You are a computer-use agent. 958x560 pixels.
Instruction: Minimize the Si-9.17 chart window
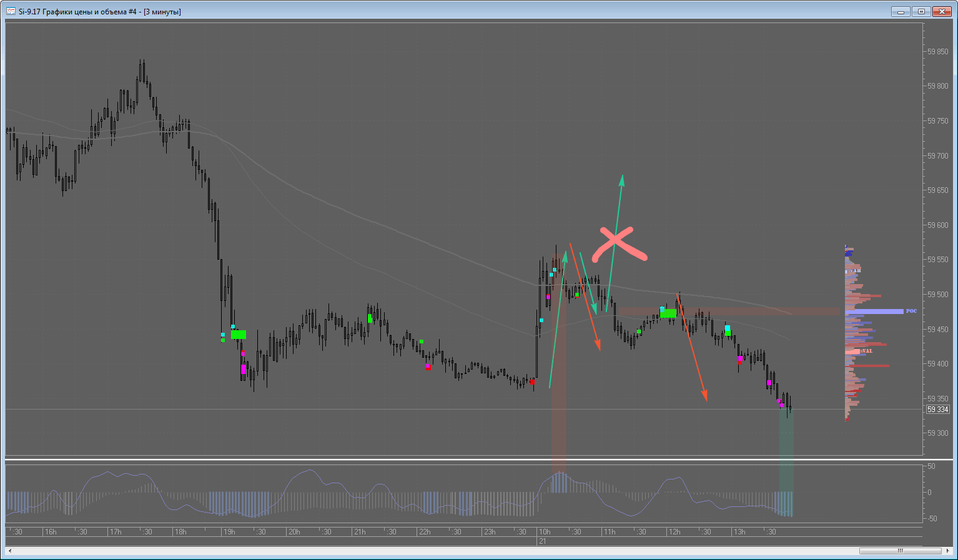click(x=901, y=11)
